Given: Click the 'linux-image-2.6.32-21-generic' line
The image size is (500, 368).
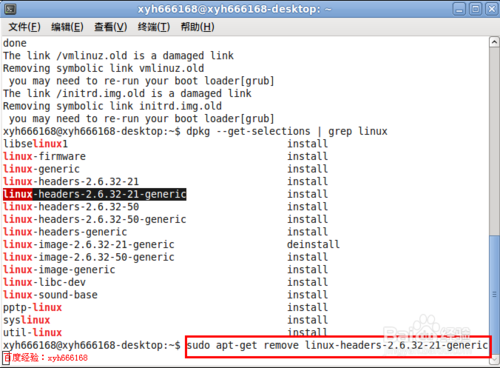Looking at the screenshot, I should coord(89,245).
